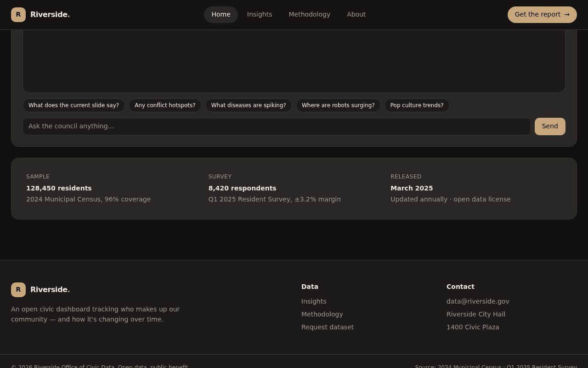Click 'Q1 2025 Resident Survey, ±3.2% margin' text
The width and height of the screenshot is (588, 368).
tap(275, 199)
